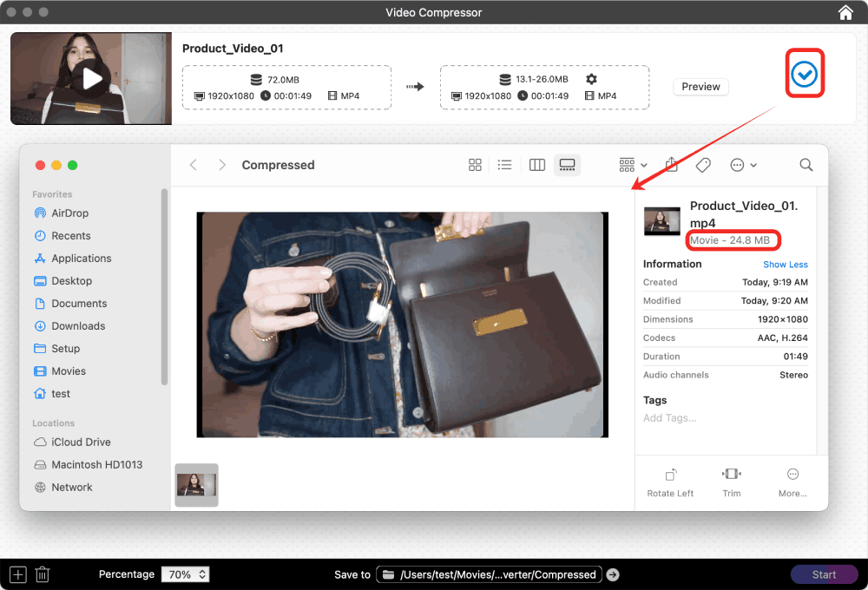Play the Product_Video_01 thumbnail preview
The height and width of the screenshot is (590, 868).
point(92,79)
